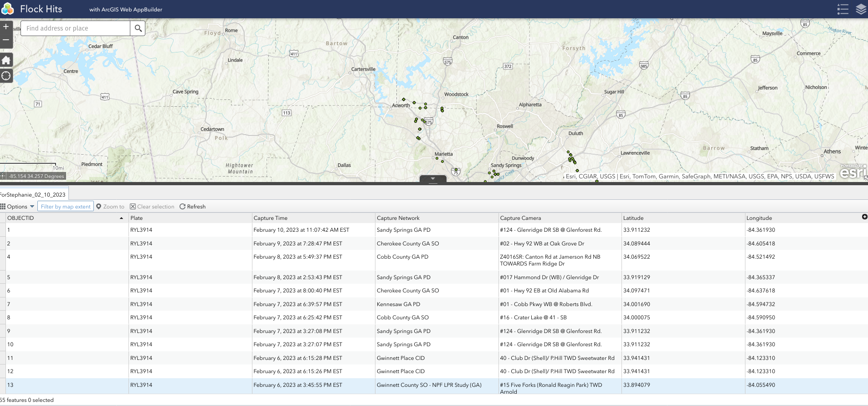This screenshot has height=406, width=868.
Task: Collapse the attribute table with arrow handle
Action: point(433,179)
